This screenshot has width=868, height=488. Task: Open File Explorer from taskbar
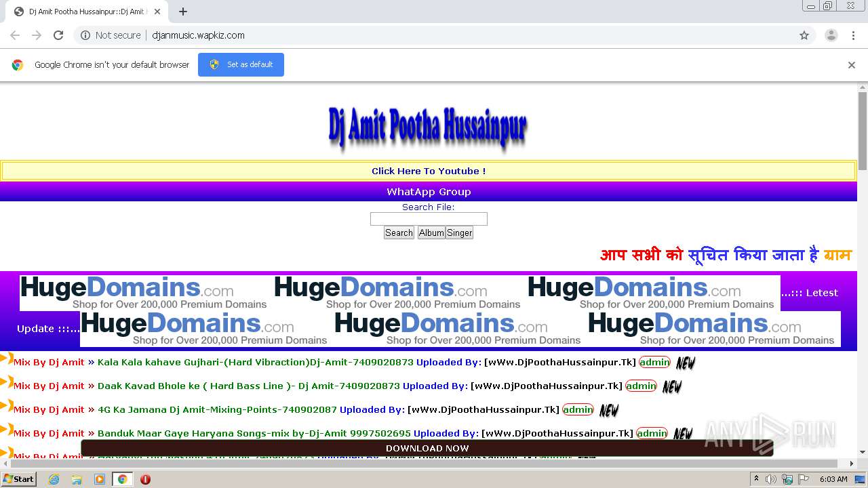(77, 479)
